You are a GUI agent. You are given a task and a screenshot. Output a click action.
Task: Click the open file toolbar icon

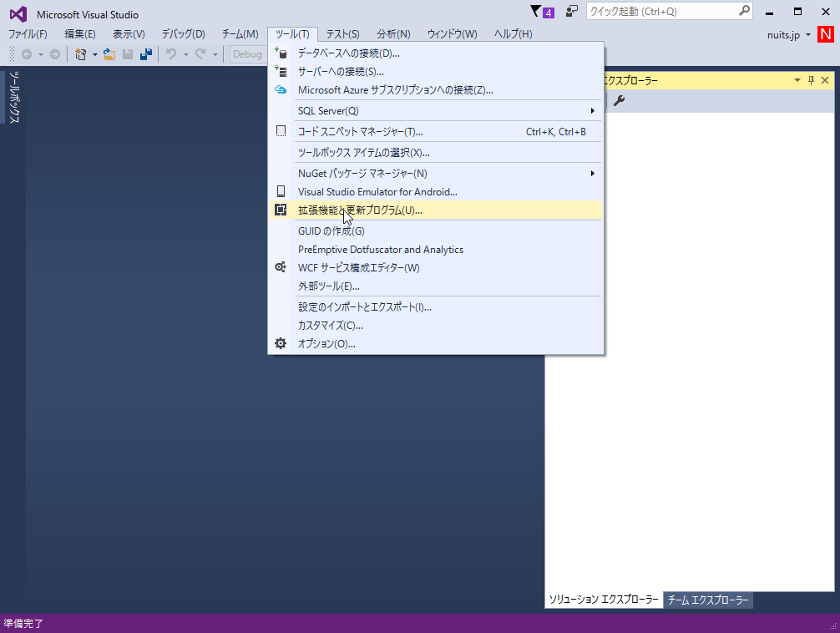point(109,54)
